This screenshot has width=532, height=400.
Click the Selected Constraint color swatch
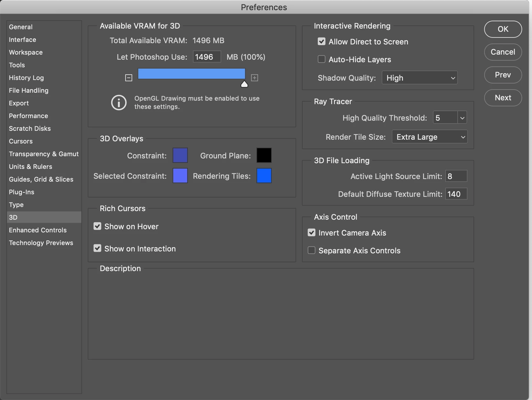[x=180, y=176]
